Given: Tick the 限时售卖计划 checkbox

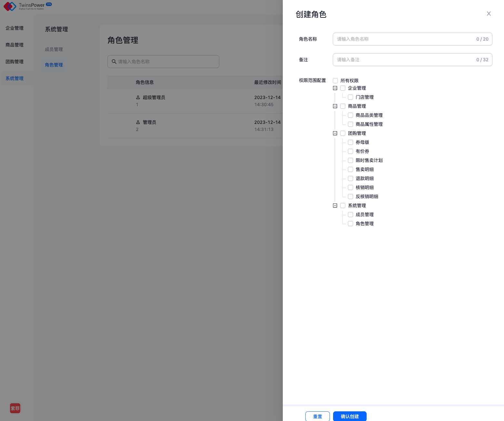Looking at the screenshot, I should 351,160.
